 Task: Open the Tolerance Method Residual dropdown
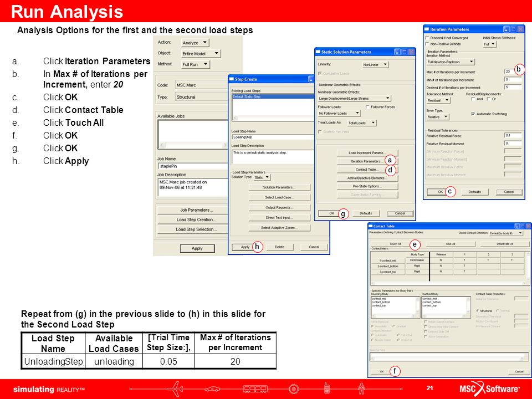point(438,100)
